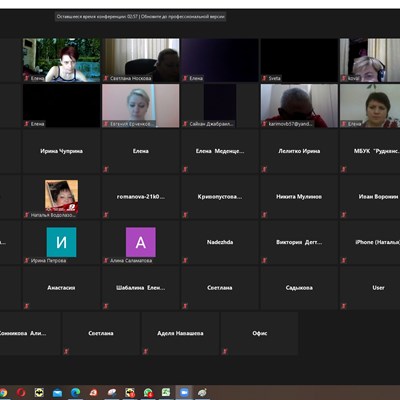Click muted mic icon in romanova-21k0 tile
The image size is (400, 400).
pos(106,215)
